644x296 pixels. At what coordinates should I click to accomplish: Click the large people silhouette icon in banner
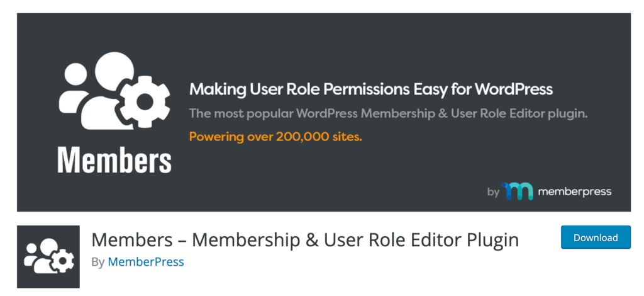click(96, 91)
